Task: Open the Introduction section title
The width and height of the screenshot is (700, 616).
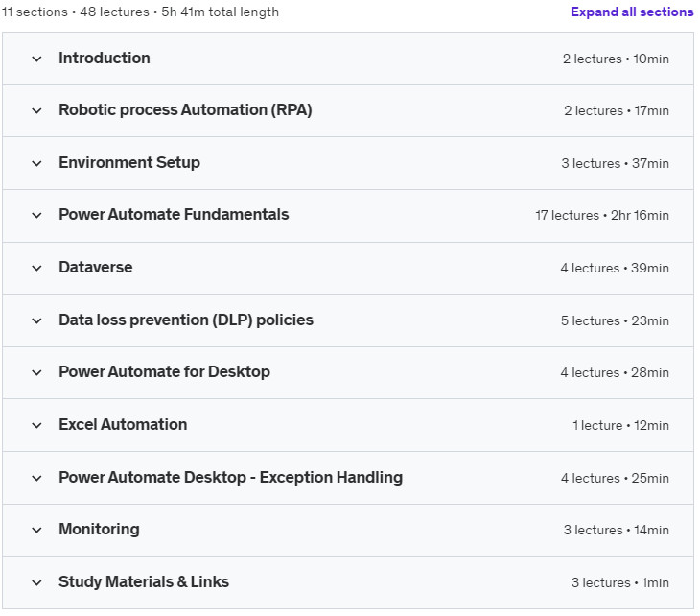Action: tap(105, 59)
